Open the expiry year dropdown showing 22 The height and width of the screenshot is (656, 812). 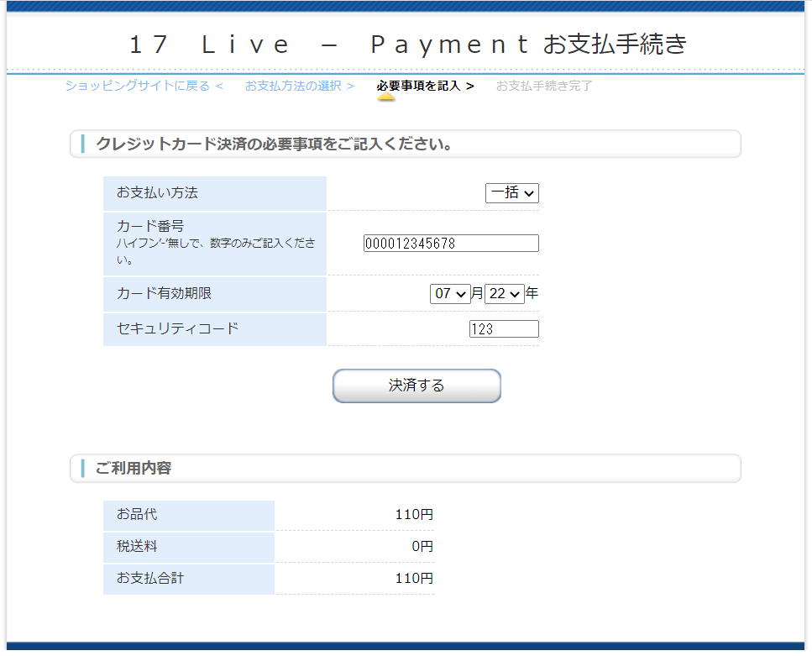pyautogui.click(x=505, y=294)
